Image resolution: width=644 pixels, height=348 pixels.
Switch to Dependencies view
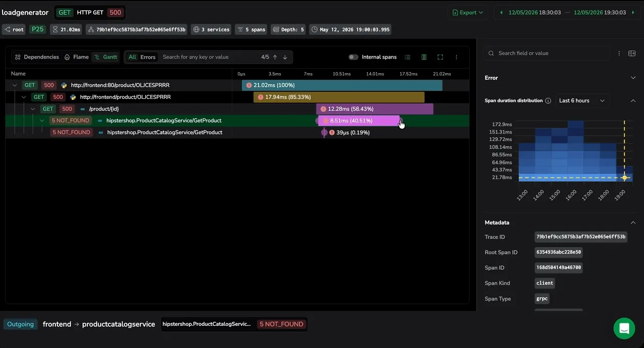click(x=37, y=57)
